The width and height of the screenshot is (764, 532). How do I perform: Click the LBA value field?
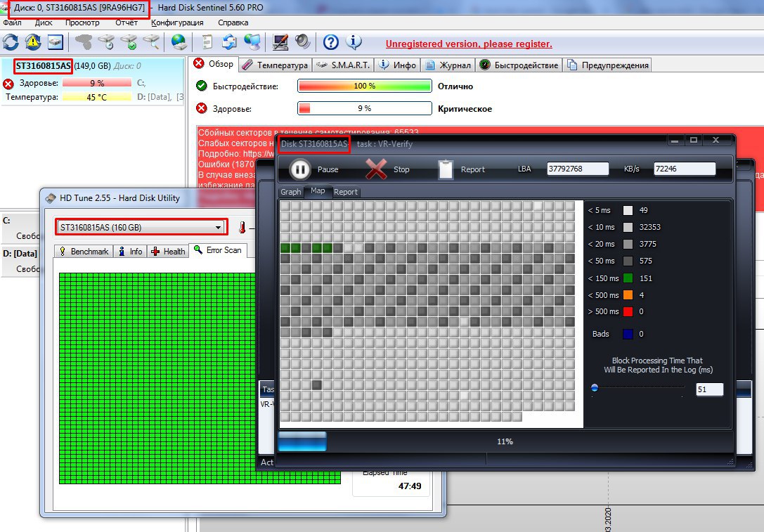coord(577,169)
